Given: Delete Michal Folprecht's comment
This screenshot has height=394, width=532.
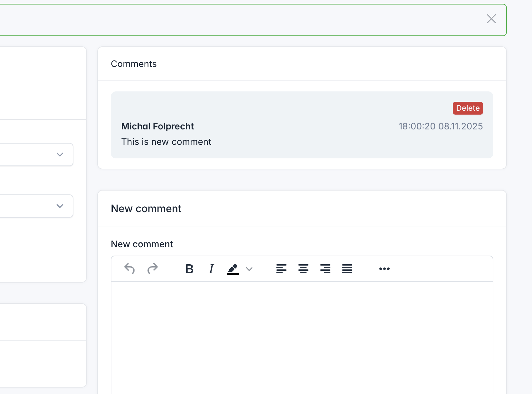Looking at the screenshot, I should point(468,108).
